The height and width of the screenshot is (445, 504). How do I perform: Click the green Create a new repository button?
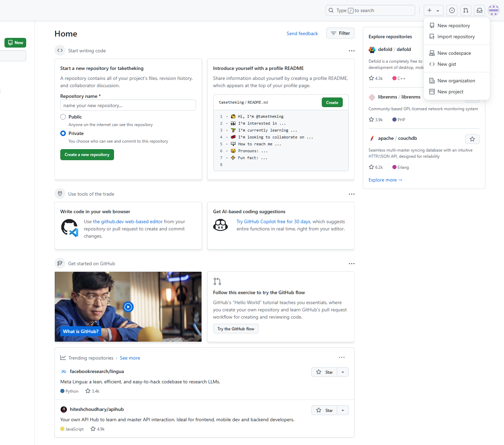pos(87,155)
